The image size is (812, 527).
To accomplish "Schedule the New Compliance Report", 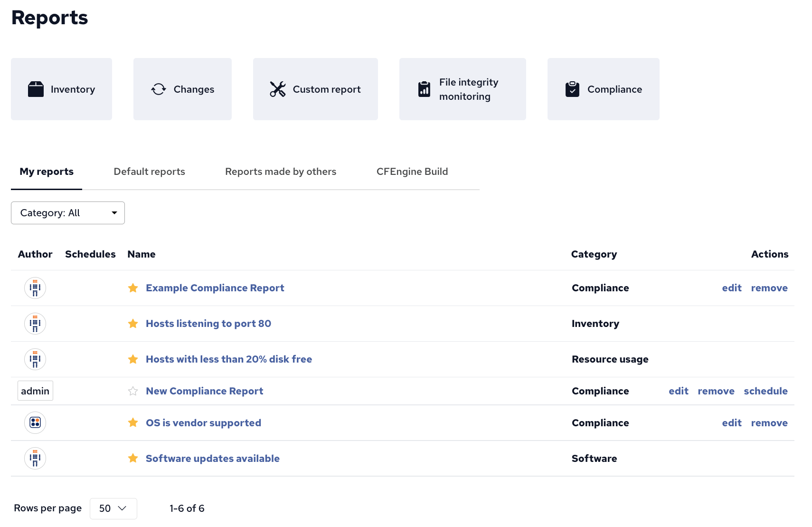I will [x=765, y=391].
